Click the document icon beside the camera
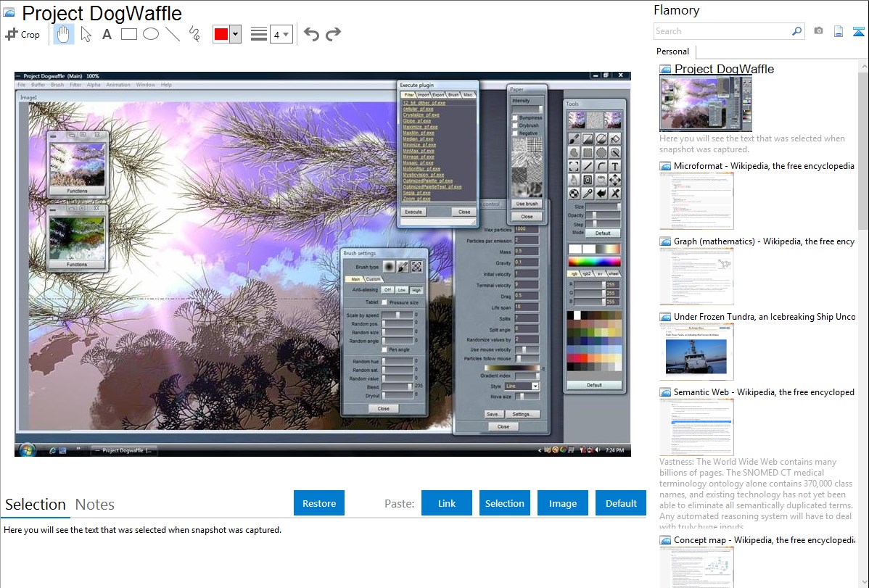Screen dimensions: 869x588 (x=839, y=31)
